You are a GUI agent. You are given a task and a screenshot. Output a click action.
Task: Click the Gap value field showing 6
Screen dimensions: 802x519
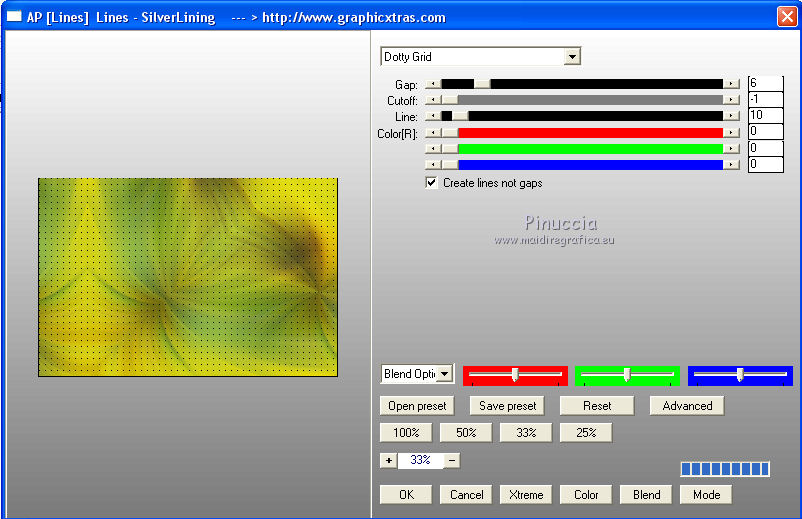[765, 83]
